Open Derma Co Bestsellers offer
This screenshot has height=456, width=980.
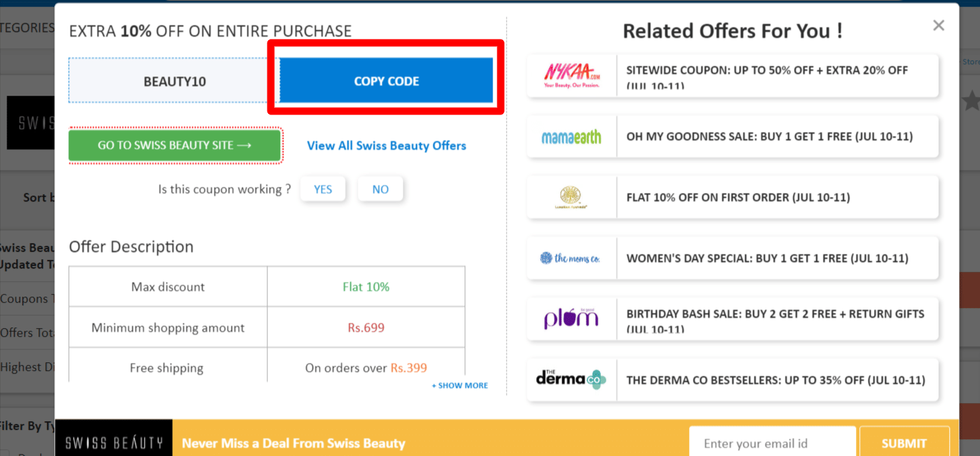click(x=776, y=380)
